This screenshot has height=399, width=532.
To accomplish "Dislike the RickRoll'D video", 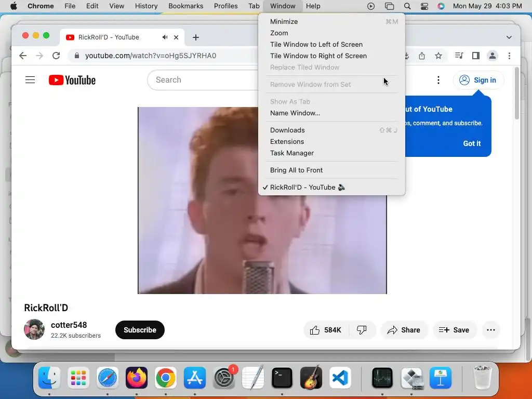I will (362, 330).
